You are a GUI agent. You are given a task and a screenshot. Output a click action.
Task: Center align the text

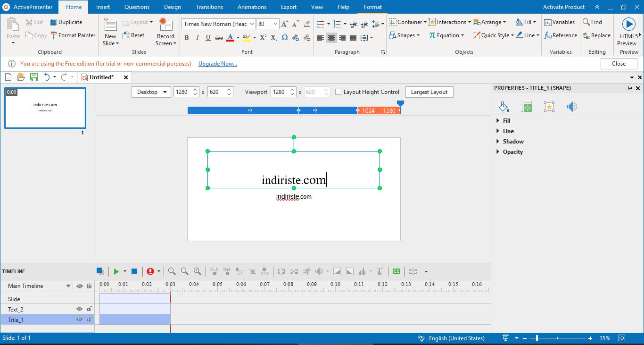pos(331,38)
